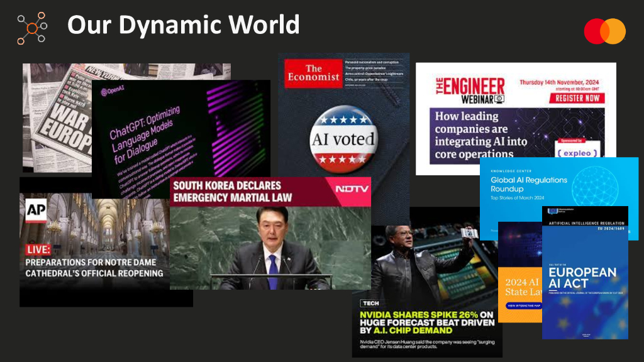Click the Mastercard logo
This screenshot has width=644, height=362.
click(604, 31)
